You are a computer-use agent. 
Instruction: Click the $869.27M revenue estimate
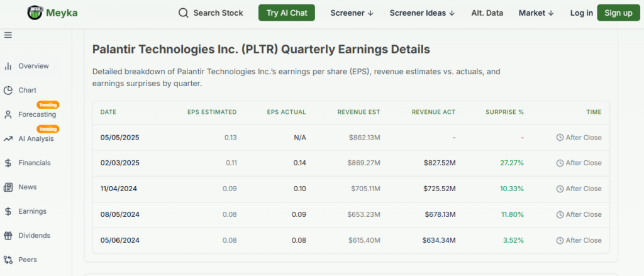pyautogui.click(x=364, y=163)
